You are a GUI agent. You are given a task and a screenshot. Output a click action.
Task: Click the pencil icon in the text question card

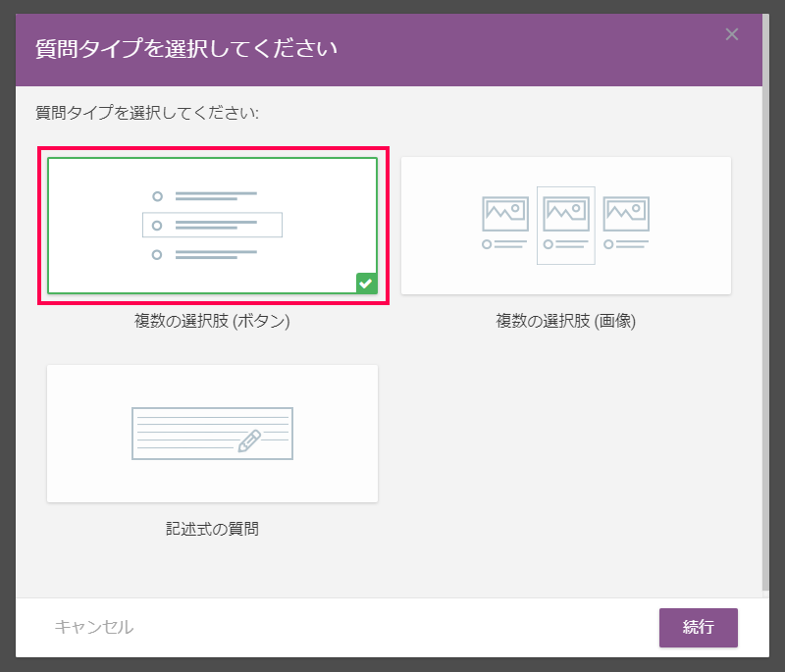coord(249,440)
